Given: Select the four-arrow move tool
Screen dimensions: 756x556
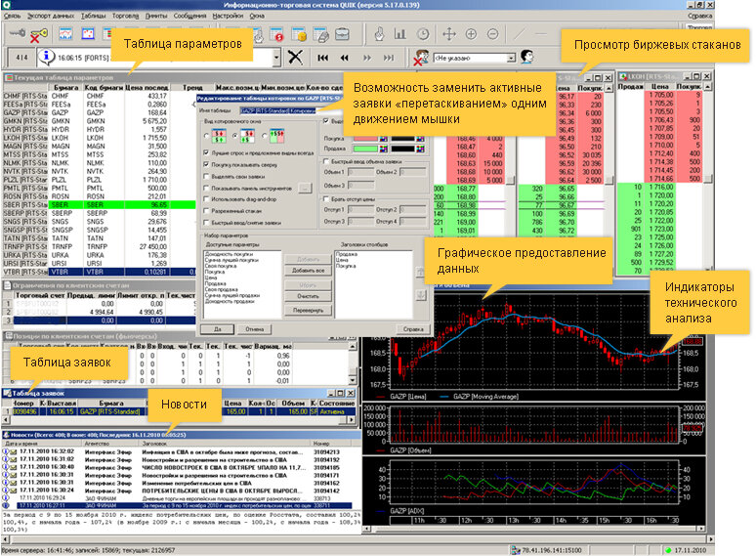Looking at the screenshot, I should [x=449, y=34].
